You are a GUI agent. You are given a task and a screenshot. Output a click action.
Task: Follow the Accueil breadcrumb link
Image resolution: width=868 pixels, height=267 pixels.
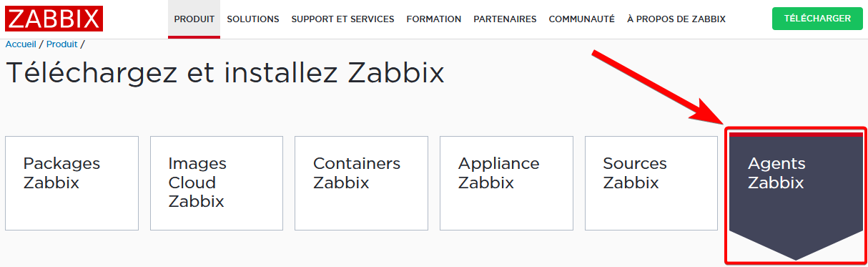21,44
